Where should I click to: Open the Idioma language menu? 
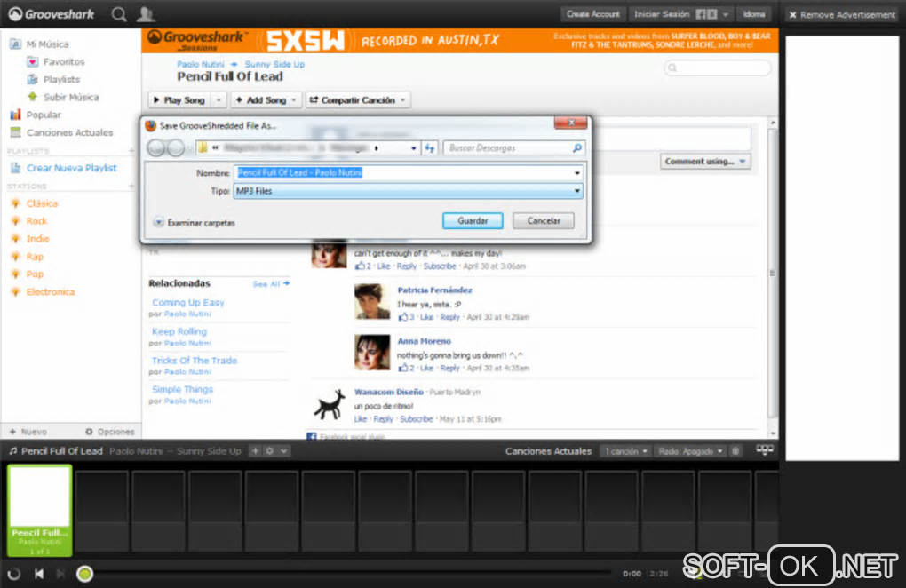click(753, 14)
